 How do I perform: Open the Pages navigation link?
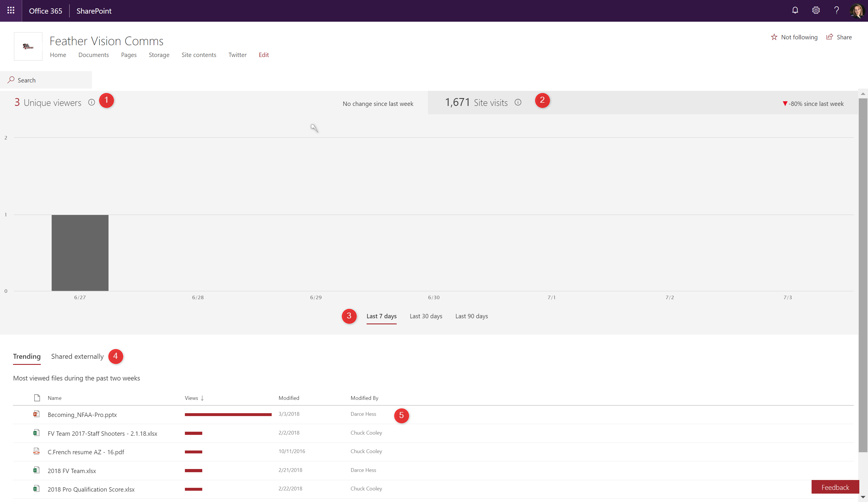pyautogui.click(x=129, y=55)
